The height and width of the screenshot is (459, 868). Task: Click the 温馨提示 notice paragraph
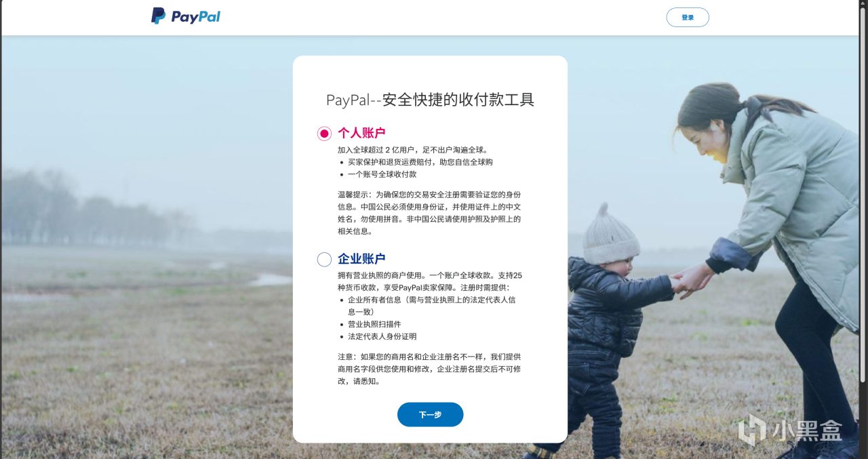[429, 213]
